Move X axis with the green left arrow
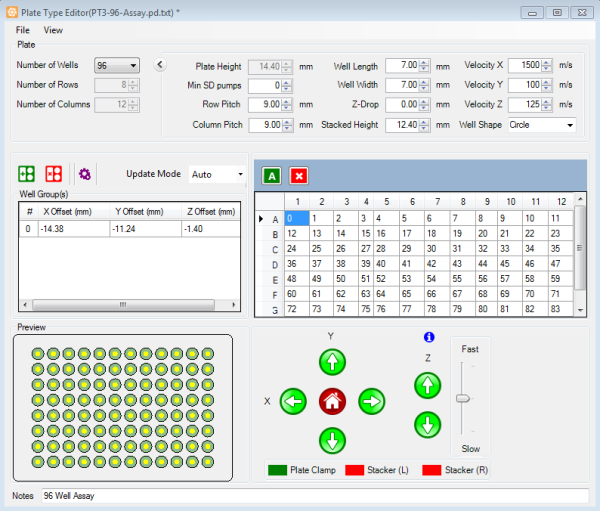This screenshot has height=511, width=600. pyautogui.click(x=293, y=402)
